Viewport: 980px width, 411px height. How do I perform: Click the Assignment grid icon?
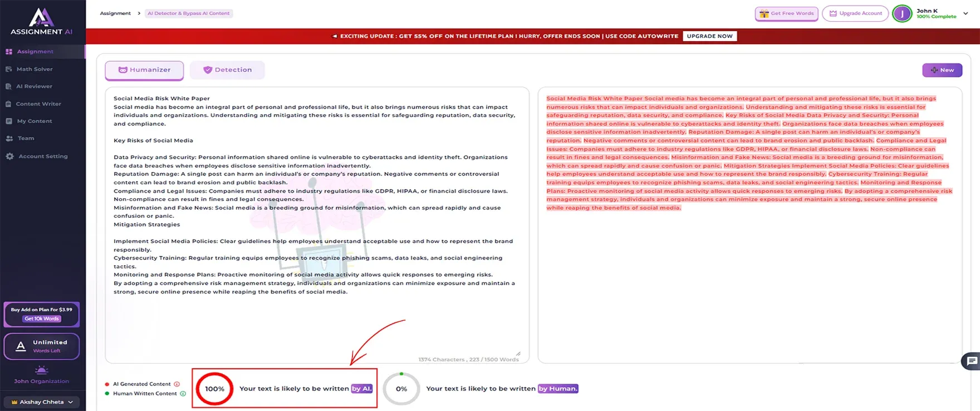click(x=9, y=51)
